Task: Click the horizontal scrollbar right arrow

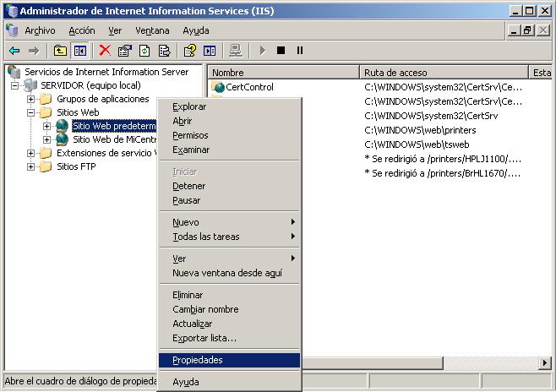Action: pyautogui.click(x=545, y=363)
